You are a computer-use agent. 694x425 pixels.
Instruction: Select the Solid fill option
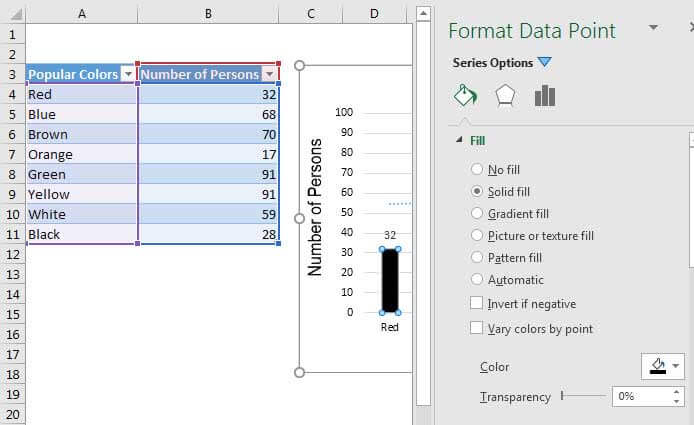point(477,191)
